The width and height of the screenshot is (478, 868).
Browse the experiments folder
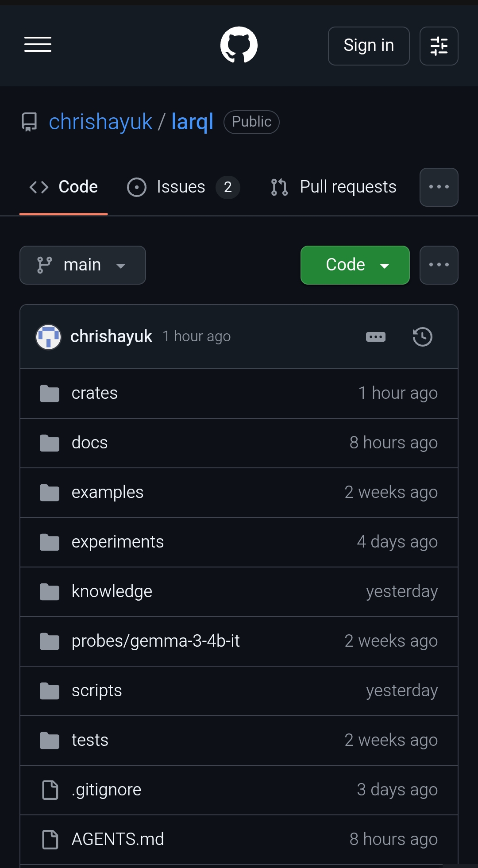pyautogui.click(x=118, y=542)
